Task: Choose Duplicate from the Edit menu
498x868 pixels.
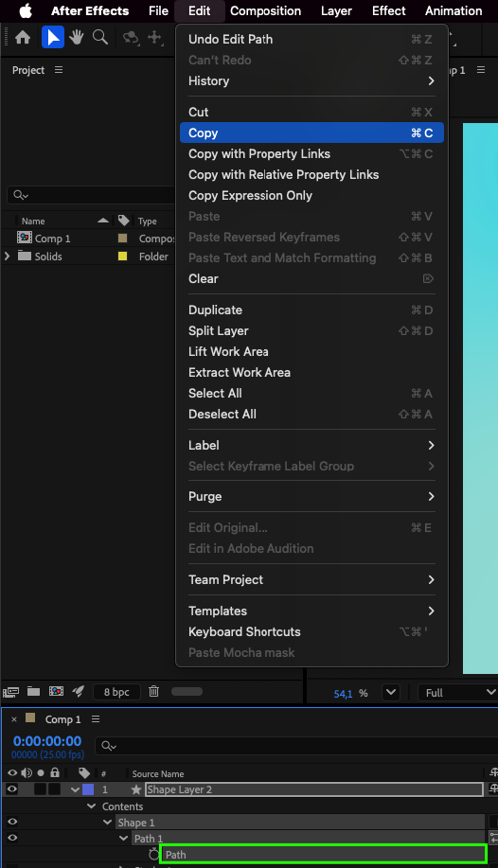Action: pos(311,310)
